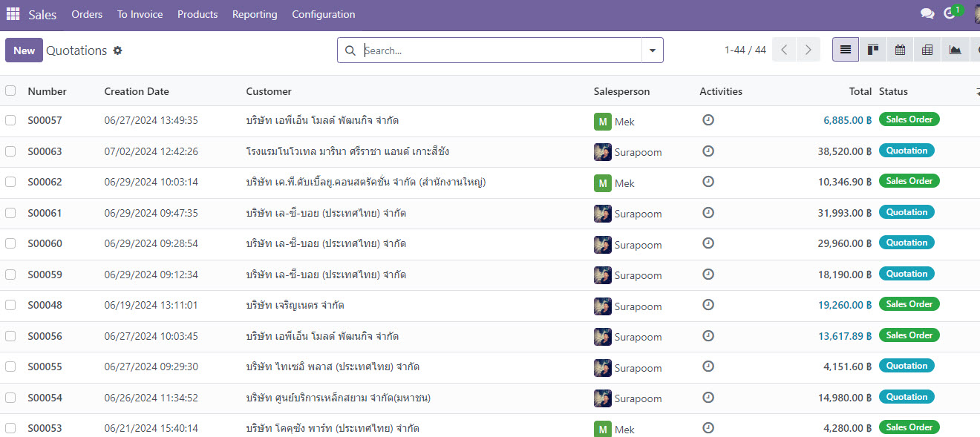
Task: Switch to Calendar view
Action: pyautogui.click(x=900, y=50)
